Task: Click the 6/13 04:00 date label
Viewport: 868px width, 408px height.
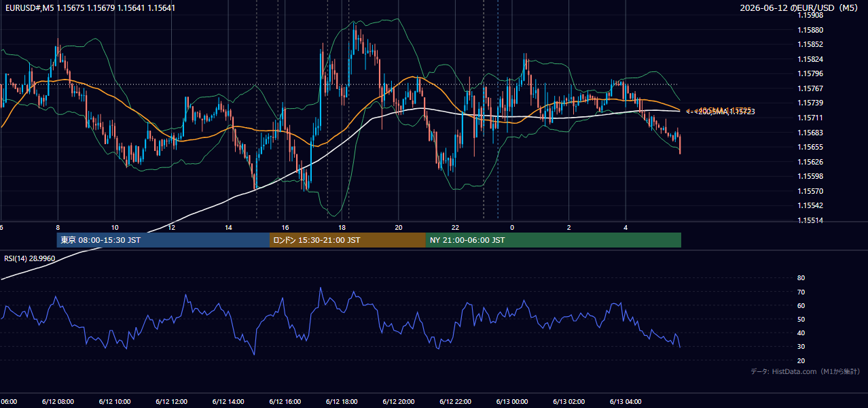Action: 626,402
